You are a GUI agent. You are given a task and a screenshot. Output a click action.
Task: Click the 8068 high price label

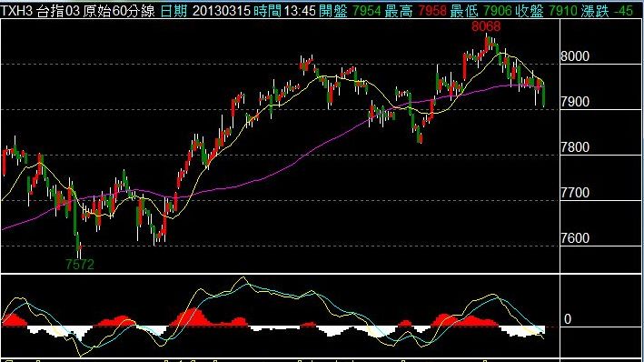(x=486, y=26)
